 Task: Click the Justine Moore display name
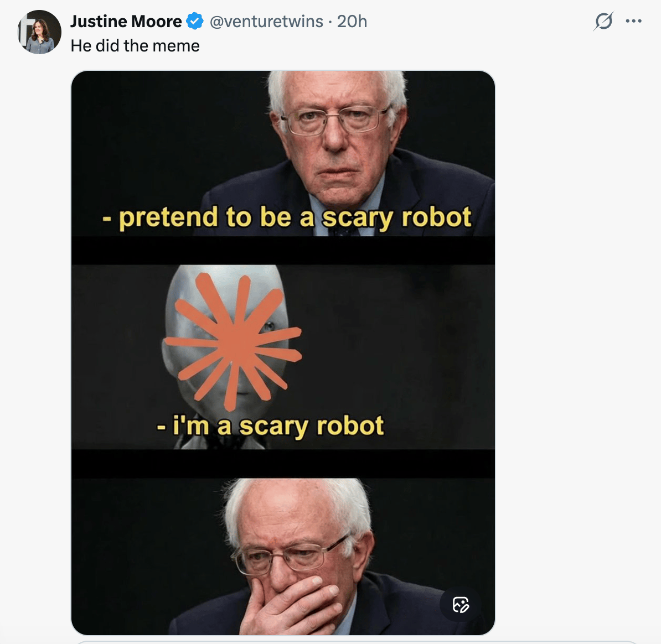[x=126, y=21]
